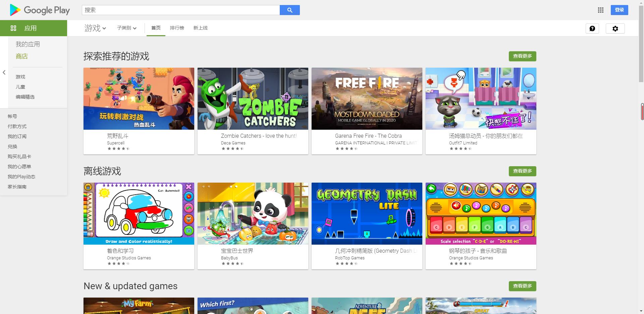Open the Garena Free Fire banner
The width and height of the screenshot is (644, 314).
[x=367, y=99]
